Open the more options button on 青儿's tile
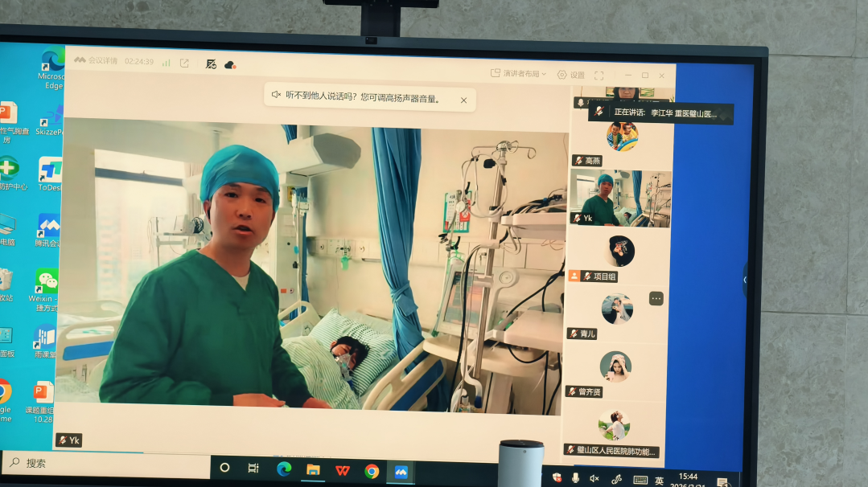 tap(656, 298)
